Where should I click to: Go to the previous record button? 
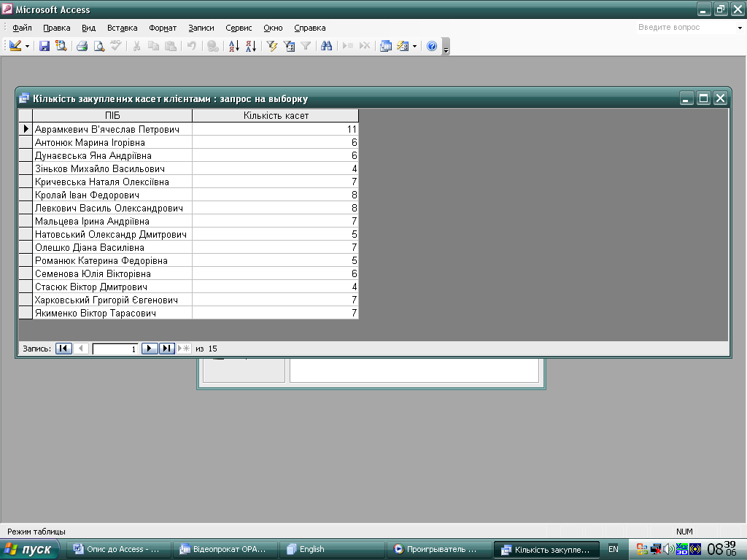tap(81, 348)
